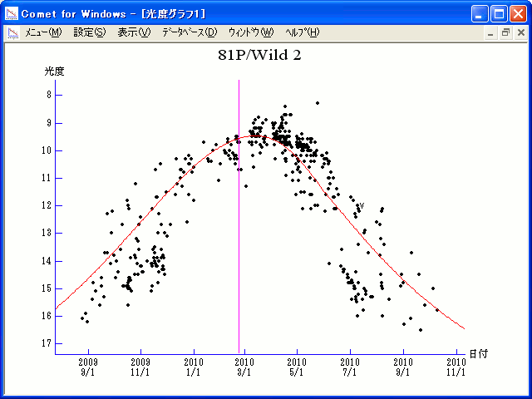This screenshot has height=399, width=532.
Task: Click the 81P/Wild 2 graph title
Action: (259, 55)
